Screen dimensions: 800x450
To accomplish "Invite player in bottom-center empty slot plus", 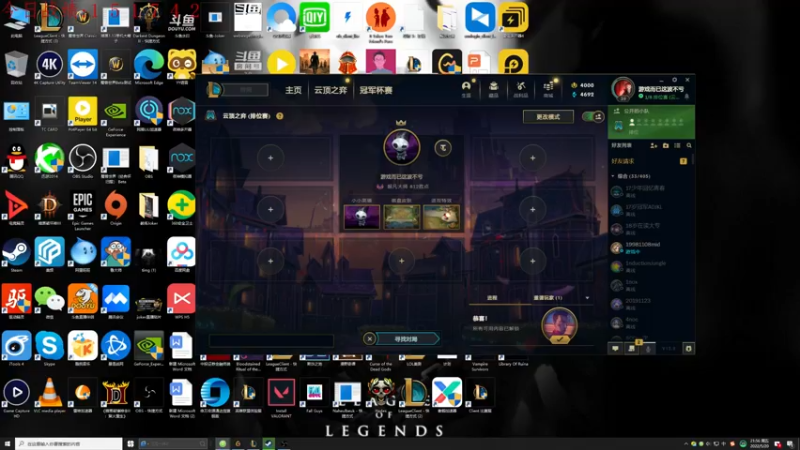I will point(402,261).
